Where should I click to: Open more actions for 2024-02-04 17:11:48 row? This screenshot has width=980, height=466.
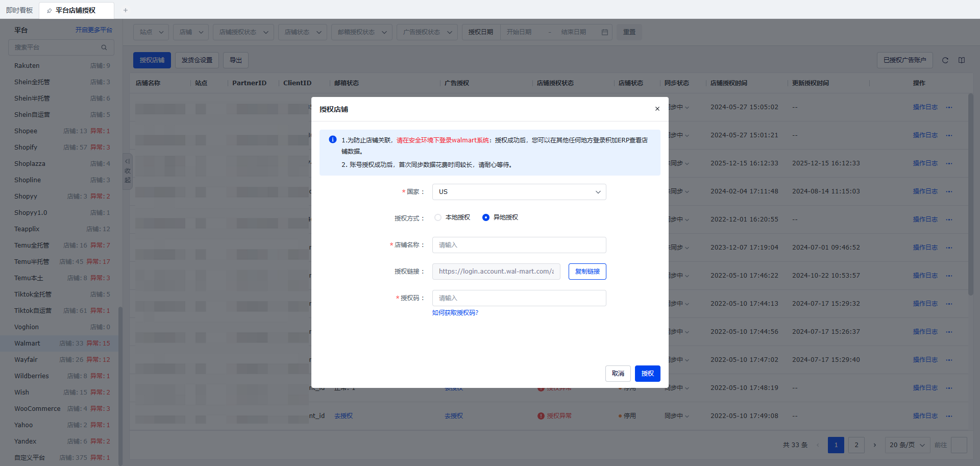tap(949, 191)
